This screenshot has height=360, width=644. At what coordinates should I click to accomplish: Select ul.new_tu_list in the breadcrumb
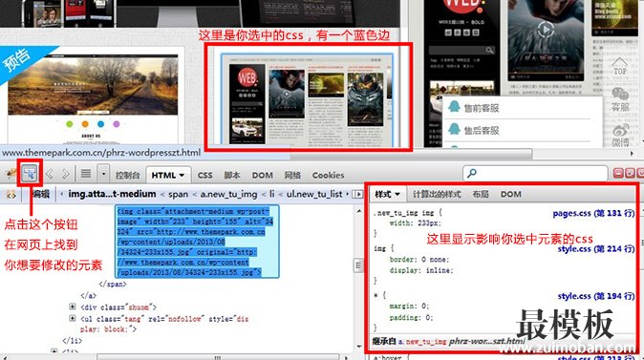point(314,194)
